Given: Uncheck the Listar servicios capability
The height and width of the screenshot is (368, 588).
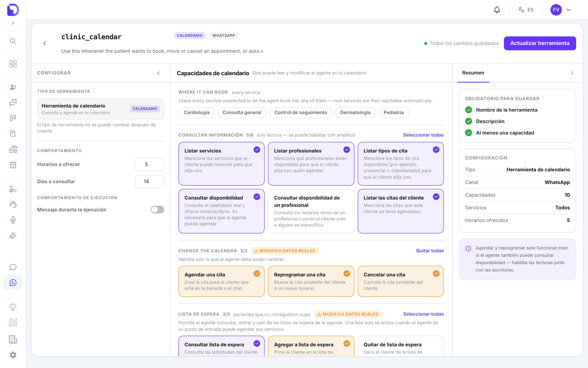Looking at the screenshot, I should [x=221, y=164].
